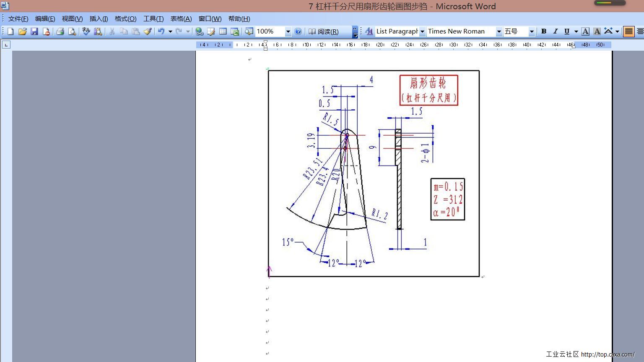Image resolution: width=644 pixels, height=362 pixels.
Task: Click the first-line indent marker on ruler
Action: pyautogui.click(x=265, y=42)
